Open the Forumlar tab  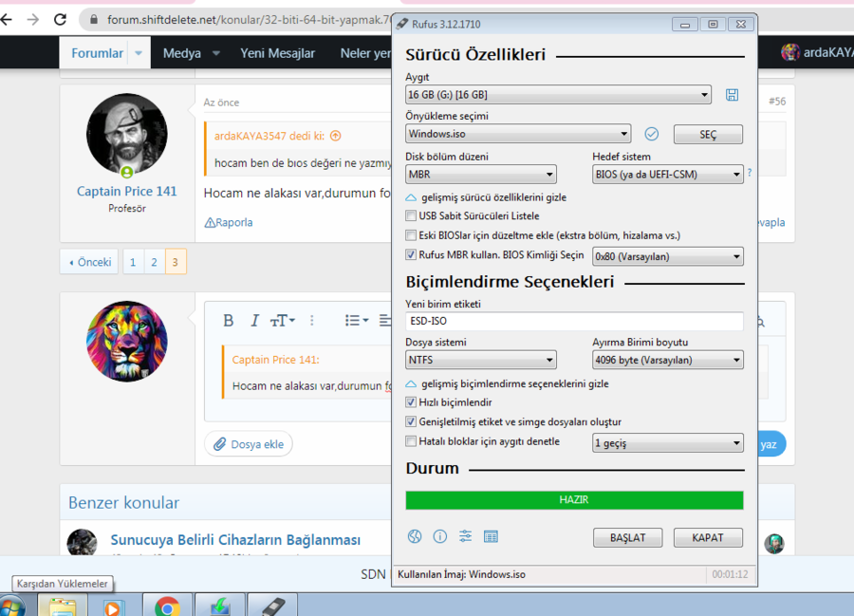98,53
